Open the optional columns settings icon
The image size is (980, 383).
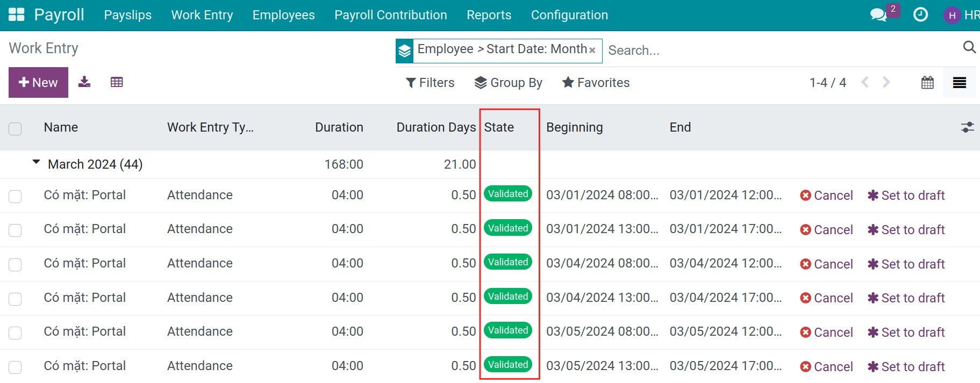[967, 127]
